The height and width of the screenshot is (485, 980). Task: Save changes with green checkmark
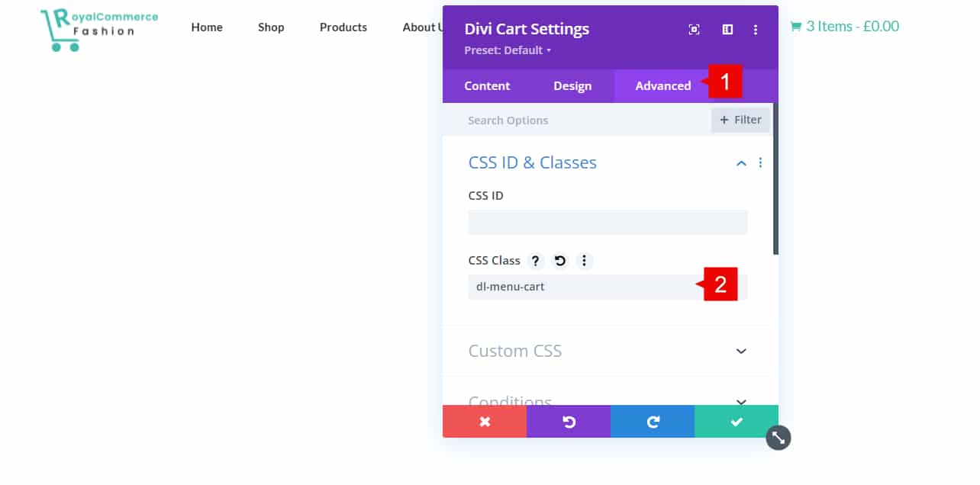pyautogui.click(x=737, y=422)
